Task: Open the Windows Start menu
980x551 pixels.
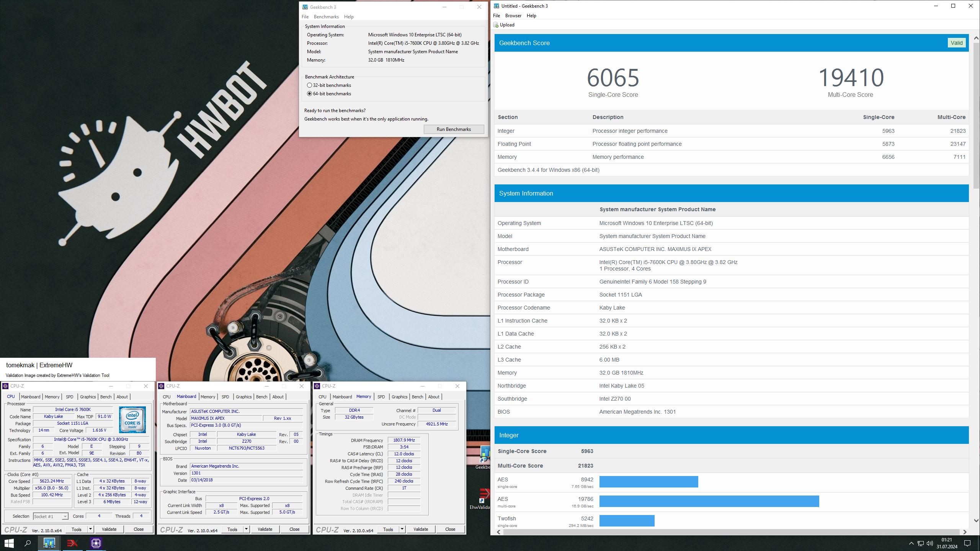Action: 9,543
